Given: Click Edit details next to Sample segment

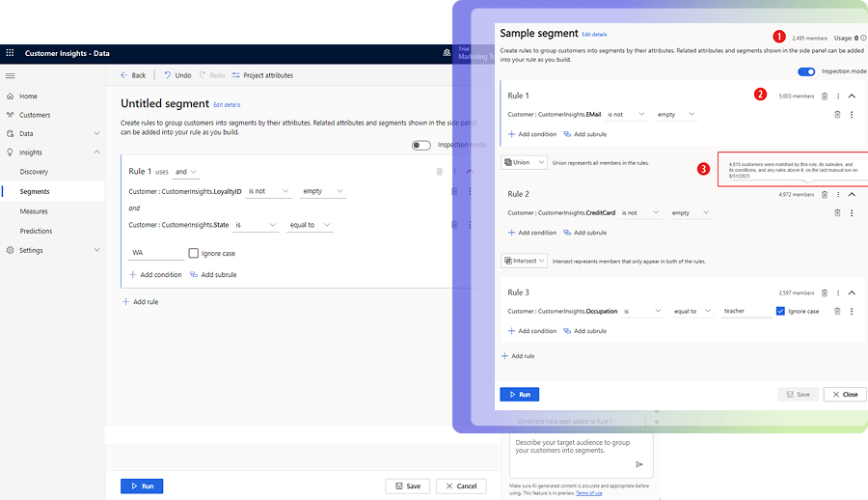Looking at the screenshot, I should click(x=594, y=34).
